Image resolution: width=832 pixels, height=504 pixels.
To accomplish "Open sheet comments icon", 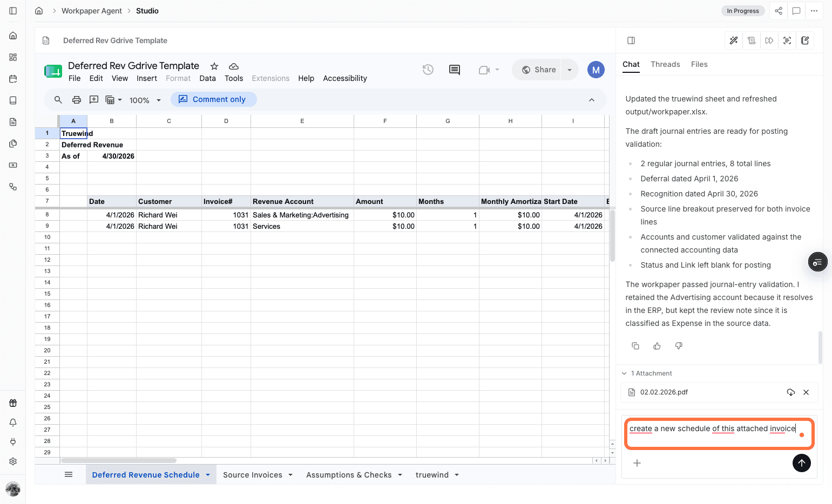I will pos(455,70).
